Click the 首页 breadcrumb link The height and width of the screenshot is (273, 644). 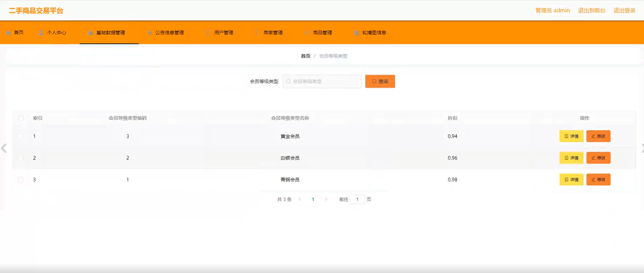(x=306, y=56)
